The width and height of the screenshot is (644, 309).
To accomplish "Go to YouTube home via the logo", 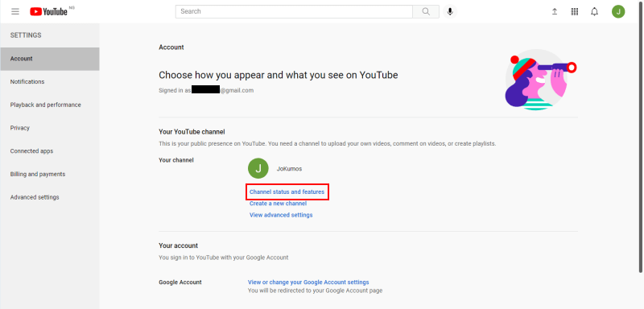I will [x=49, y=11].
